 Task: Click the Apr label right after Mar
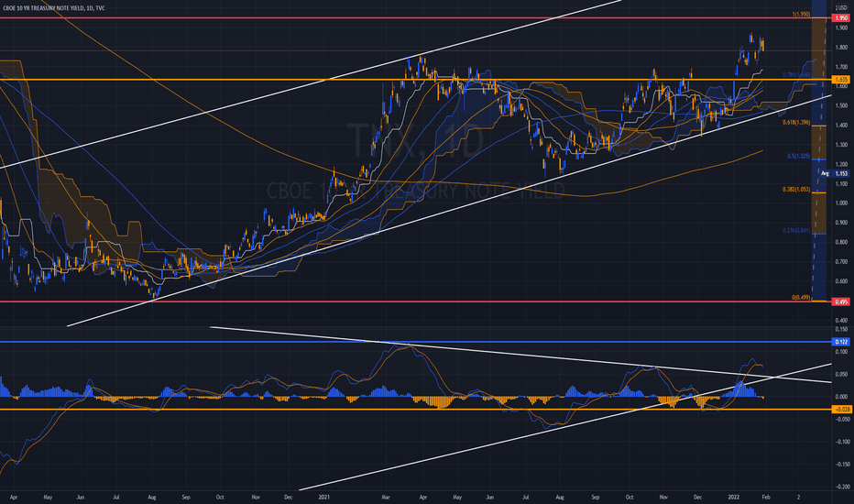pyautogui.click(x=423, y=497)
